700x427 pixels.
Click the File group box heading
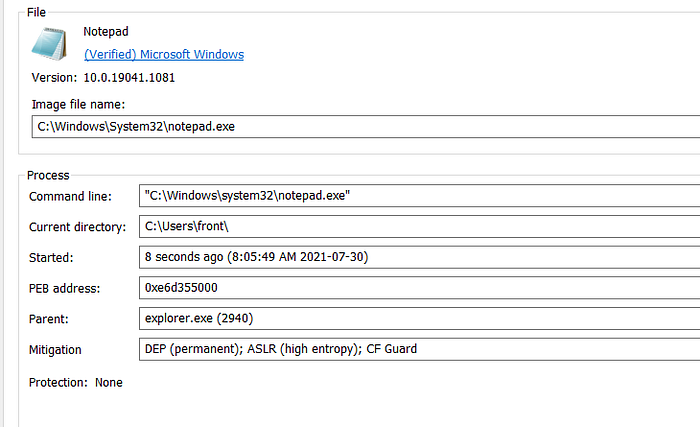point(36,13)
